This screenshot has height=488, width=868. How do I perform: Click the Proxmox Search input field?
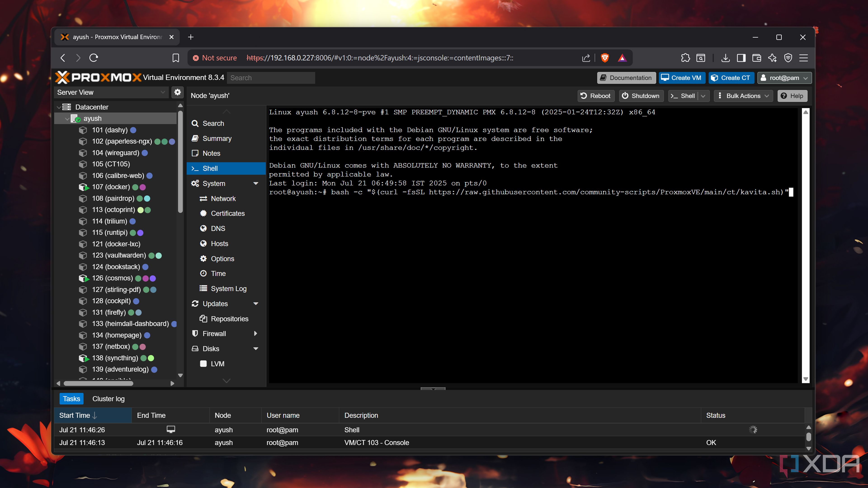[271, 78]
